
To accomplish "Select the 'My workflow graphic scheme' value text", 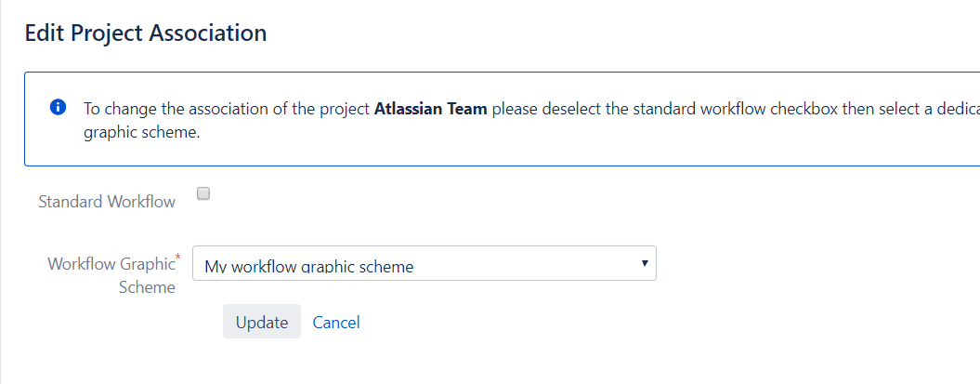I will (x=308, y=267).
